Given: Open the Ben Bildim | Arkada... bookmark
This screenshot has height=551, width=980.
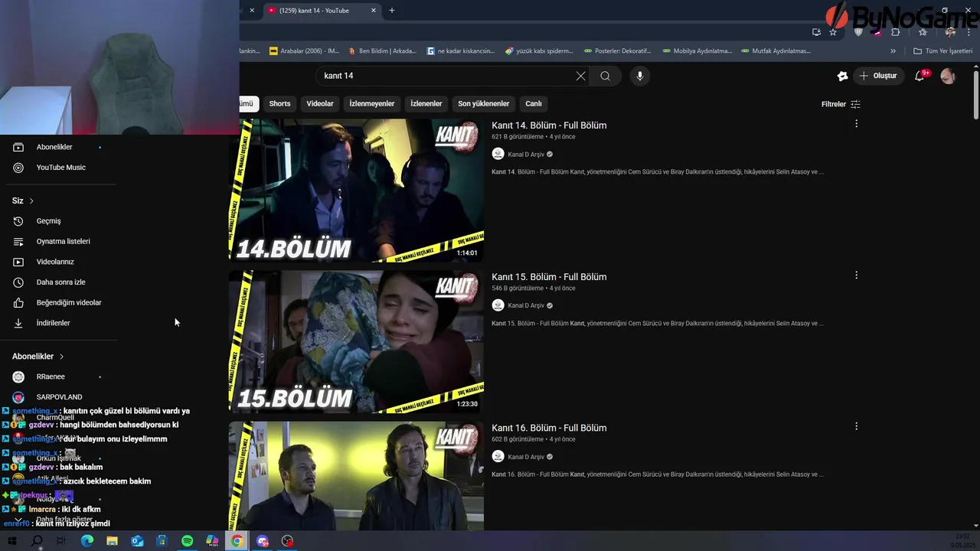Looking at the screenshot, I should [382, 51].
